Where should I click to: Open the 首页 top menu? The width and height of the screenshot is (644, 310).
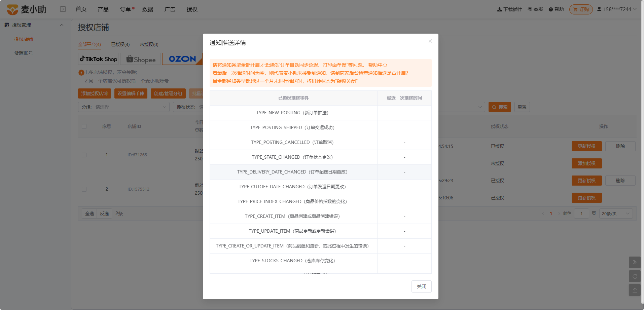(81, 9)
